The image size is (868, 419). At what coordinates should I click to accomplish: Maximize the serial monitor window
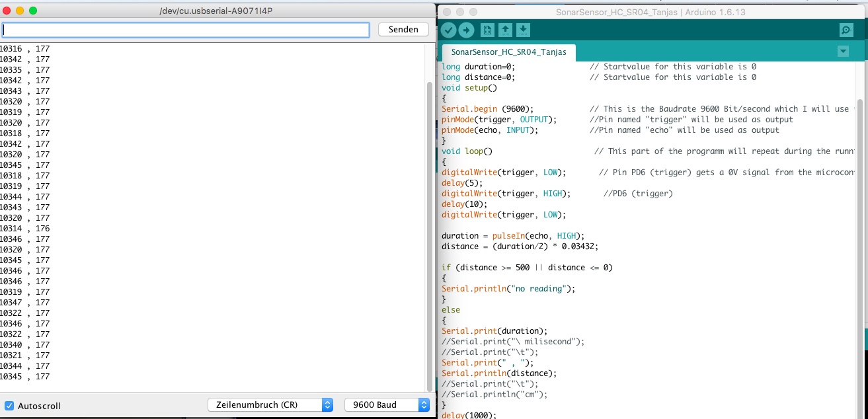[x=33, y=11]
